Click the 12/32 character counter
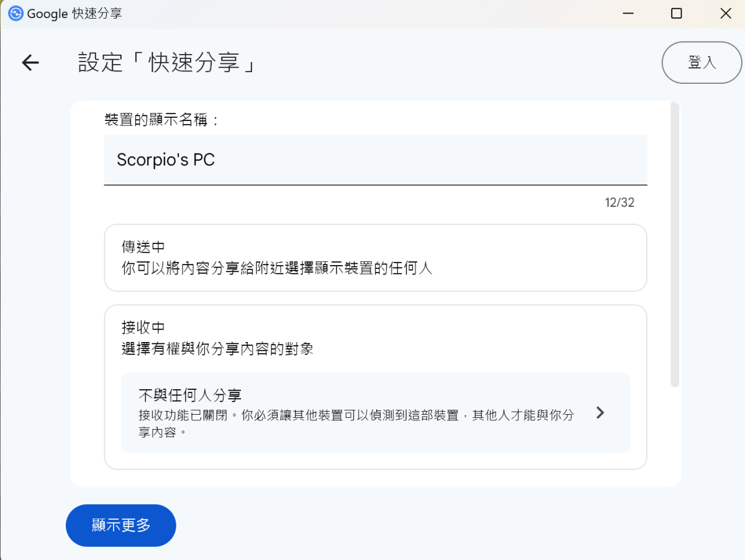The width and height of the screenshot is (745, 560). click(620, 203)
